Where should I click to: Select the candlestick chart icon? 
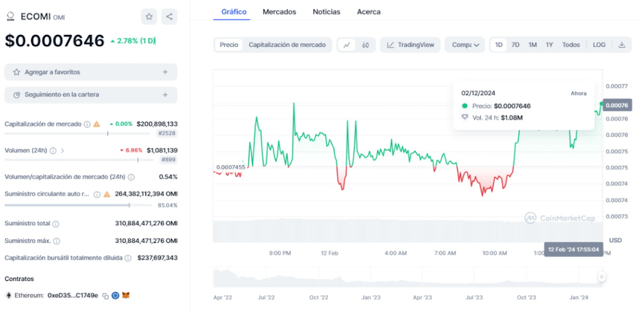(x=366, y=45)
